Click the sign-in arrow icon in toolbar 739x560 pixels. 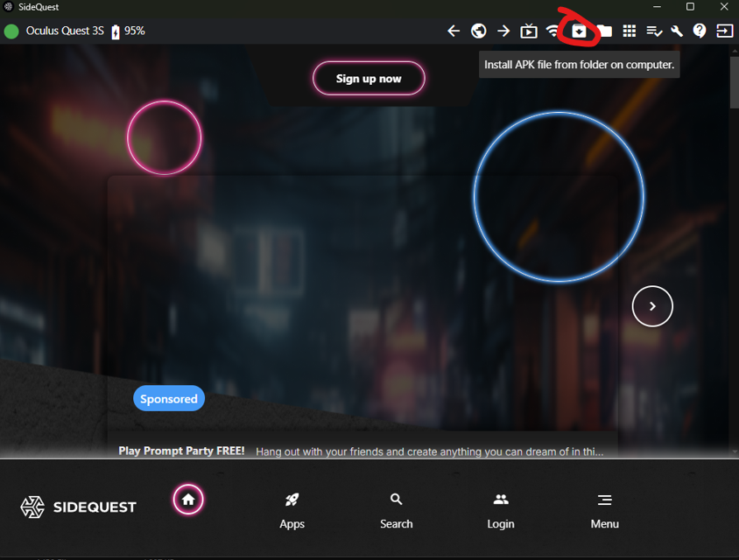click(x=724, y=31)
